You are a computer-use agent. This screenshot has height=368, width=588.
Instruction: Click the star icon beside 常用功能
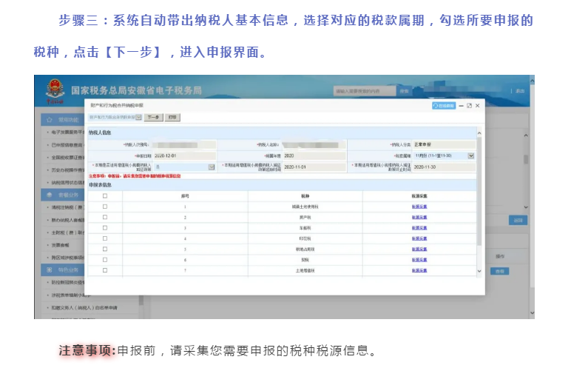pos(50,120)
